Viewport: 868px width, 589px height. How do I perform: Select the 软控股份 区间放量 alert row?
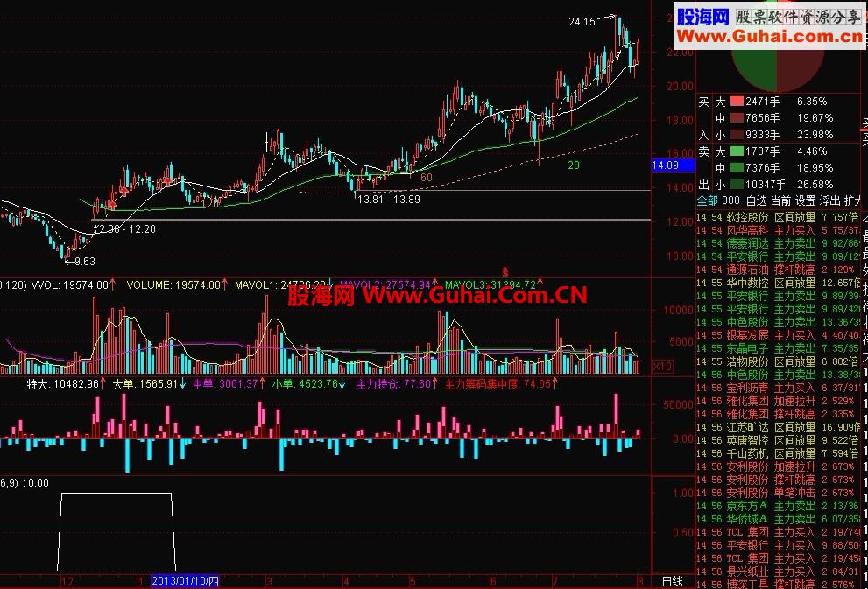pyautogui.click(x=777, y=217)
